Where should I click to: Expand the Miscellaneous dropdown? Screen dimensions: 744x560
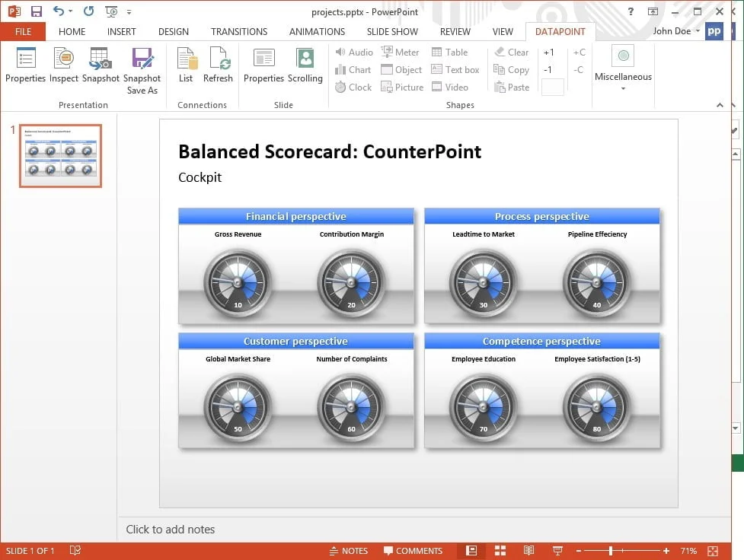click(623, 69)
